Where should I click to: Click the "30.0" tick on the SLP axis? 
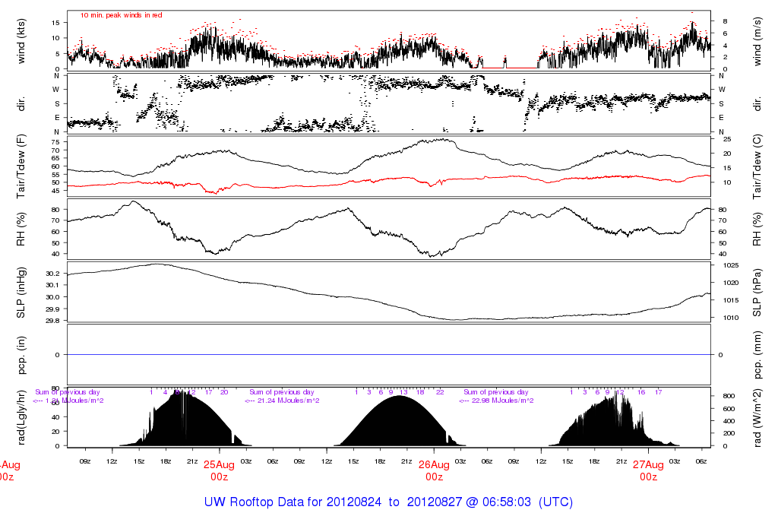(x=52, y=296)
